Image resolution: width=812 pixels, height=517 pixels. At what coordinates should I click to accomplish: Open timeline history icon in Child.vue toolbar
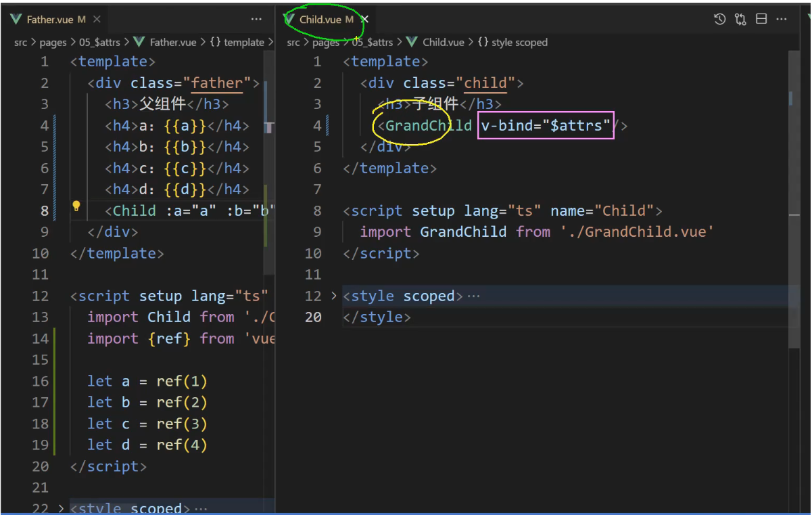pyautogui.click(x=719, y=20)
